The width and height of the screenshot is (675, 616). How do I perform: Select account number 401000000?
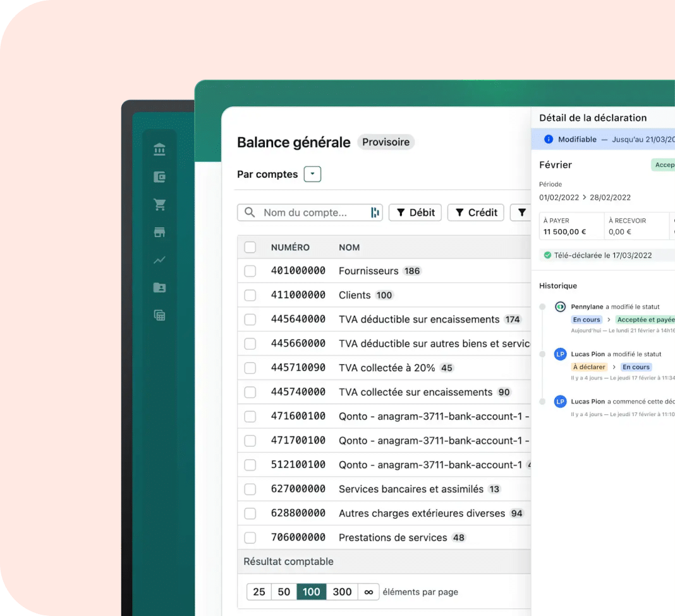[298, 271]
